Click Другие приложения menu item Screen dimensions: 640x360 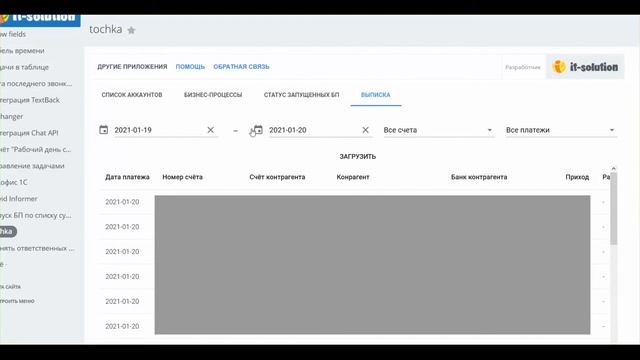coord(132,67)
